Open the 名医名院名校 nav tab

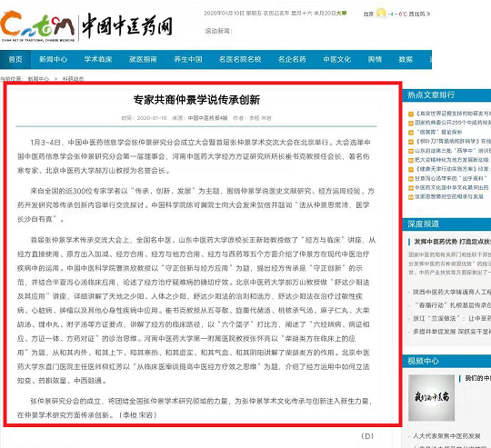pyautogui.click(x=240, y=59)
